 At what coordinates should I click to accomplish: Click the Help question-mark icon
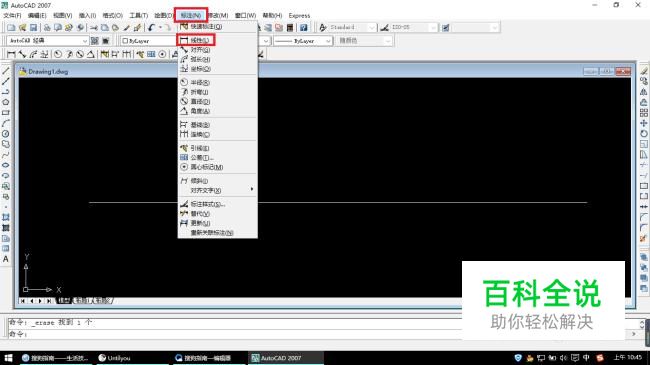click(x=304, y=28)
